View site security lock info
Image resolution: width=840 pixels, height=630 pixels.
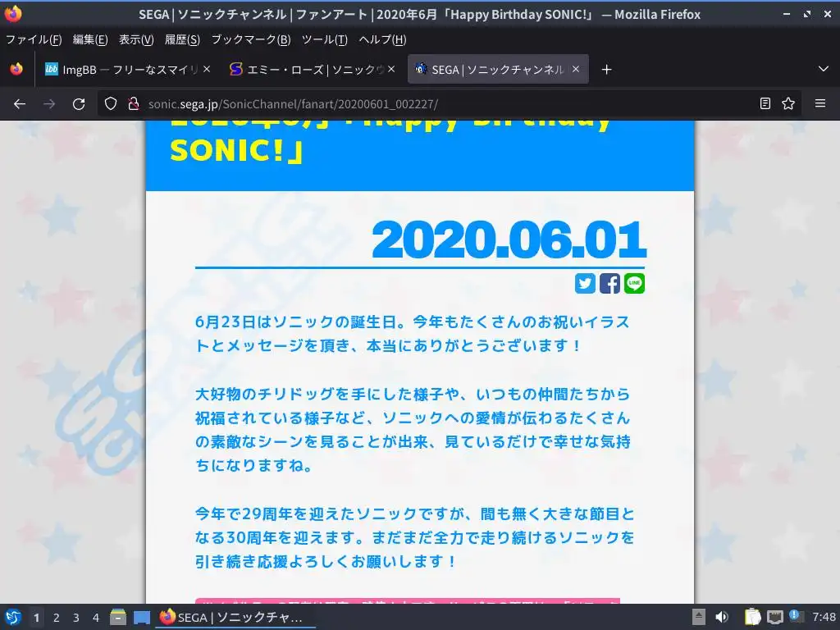click(x=134, y=104)
